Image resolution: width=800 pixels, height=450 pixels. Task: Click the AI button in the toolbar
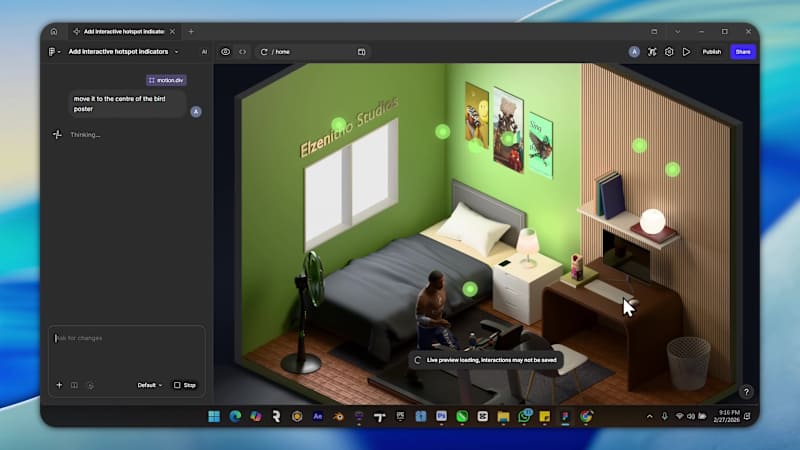click(204, 52)
